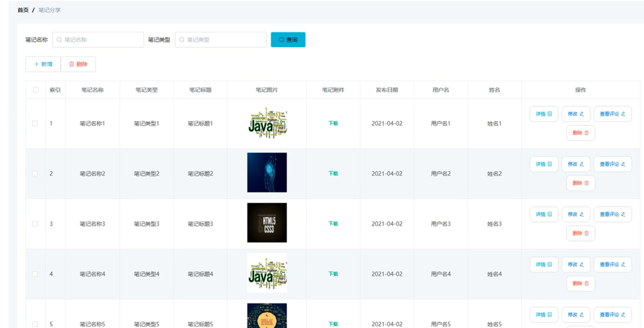
Task: Click the 笔记分享 breadcrumb text
Action: point(49,10)
